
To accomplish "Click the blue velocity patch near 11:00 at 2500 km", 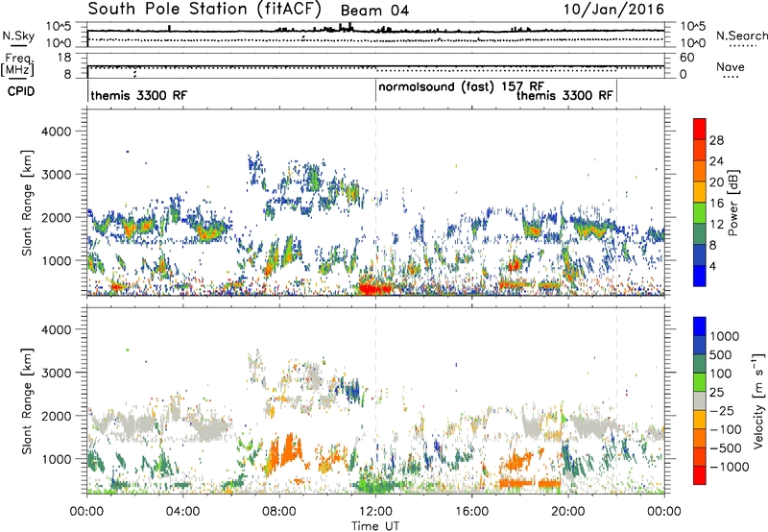I will pos(353,390).
